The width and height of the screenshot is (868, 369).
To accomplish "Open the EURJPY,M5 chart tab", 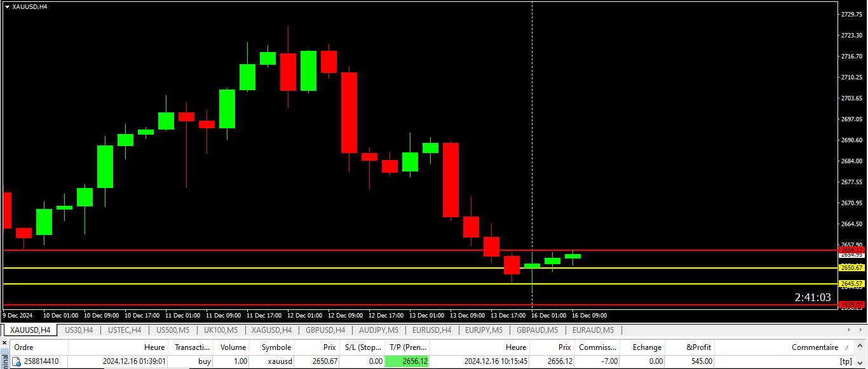I will (x=484, y=330).
